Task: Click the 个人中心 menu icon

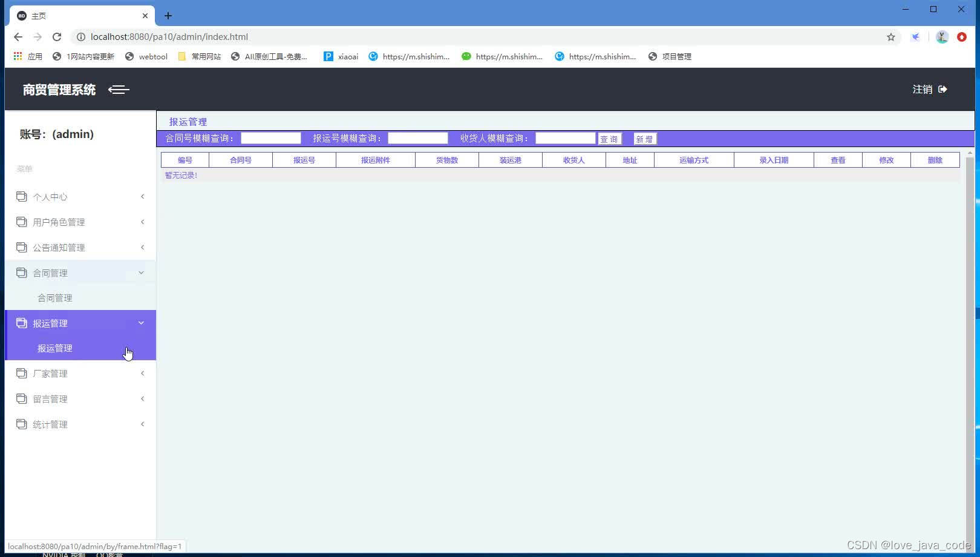Action: 22,196
